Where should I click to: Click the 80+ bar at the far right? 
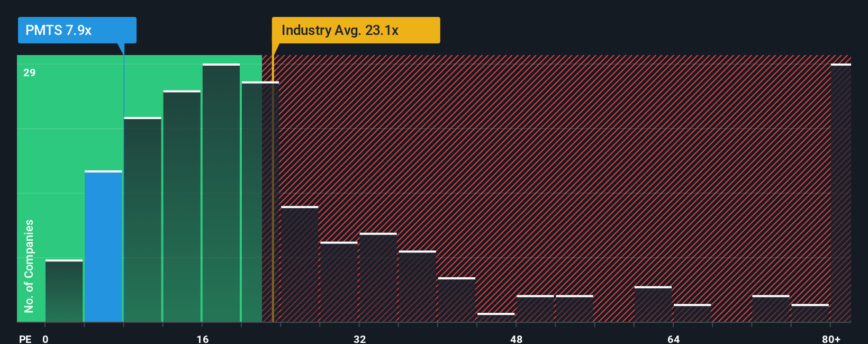(x=841, y=193)
